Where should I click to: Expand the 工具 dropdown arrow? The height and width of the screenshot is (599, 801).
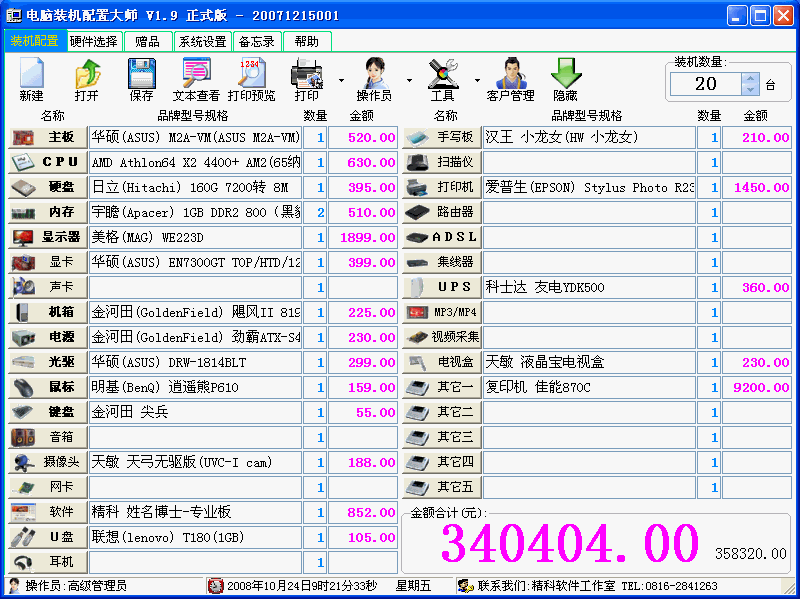click(x=476, y=78)
